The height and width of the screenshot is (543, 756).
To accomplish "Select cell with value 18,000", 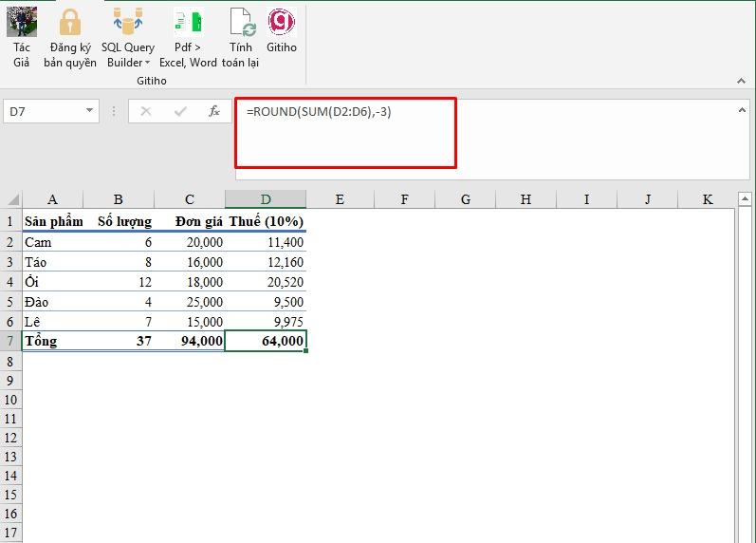I will 190,282.
